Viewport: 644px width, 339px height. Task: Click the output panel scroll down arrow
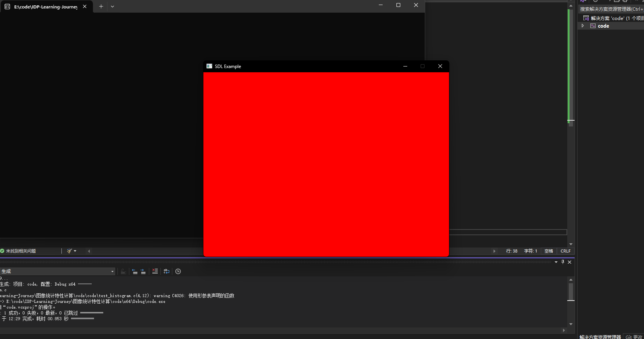click(x=571, y=324)
